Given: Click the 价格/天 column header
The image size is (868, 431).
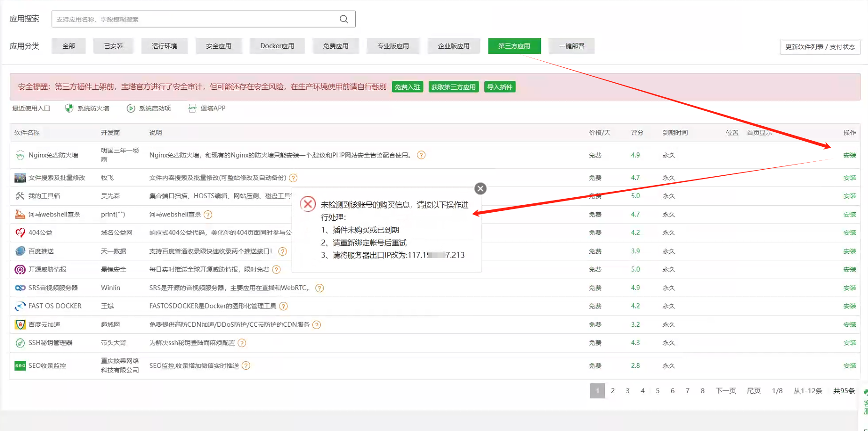Looking at the screenshot, I should 599,133.
